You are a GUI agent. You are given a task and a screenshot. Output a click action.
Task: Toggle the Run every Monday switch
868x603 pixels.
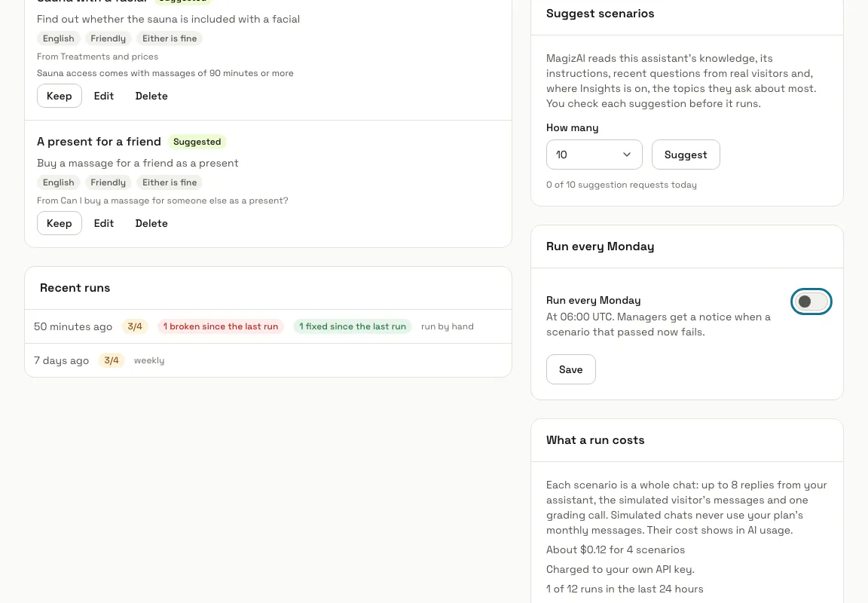(x=811, y=301)
